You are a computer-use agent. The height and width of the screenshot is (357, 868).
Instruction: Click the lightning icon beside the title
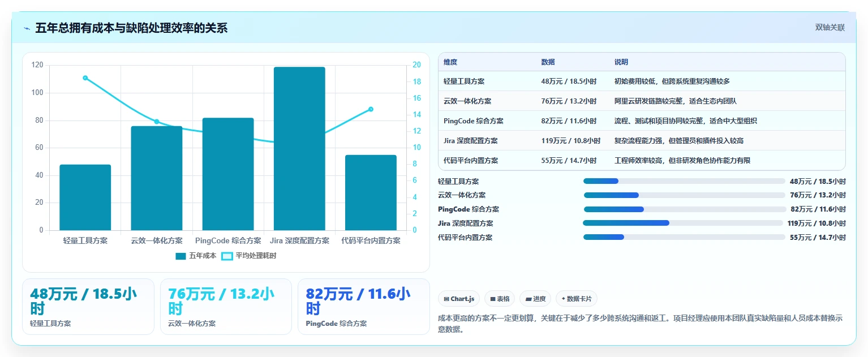[x=27, y=28]
